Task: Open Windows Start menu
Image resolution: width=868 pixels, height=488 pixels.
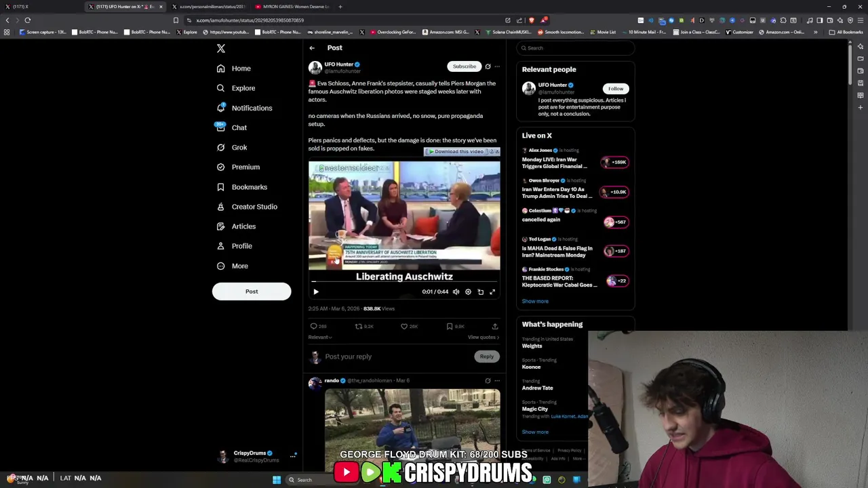Action: pyautogui.click(x=277, y=480)
